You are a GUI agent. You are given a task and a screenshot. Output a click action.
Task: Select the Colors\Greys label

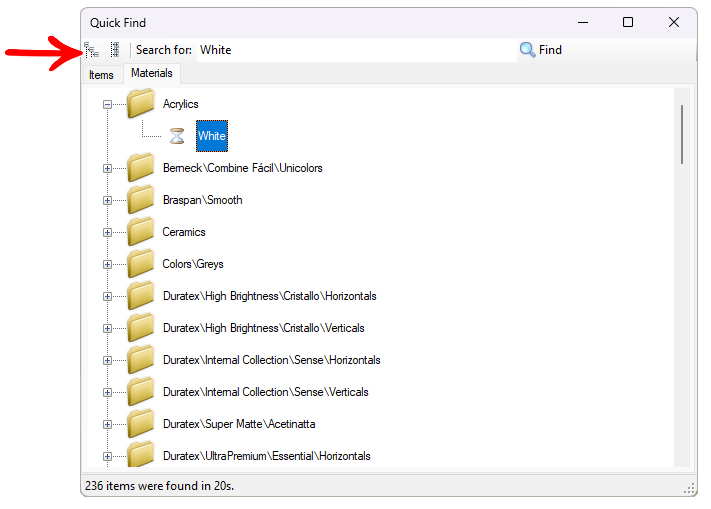coord(193,264)
